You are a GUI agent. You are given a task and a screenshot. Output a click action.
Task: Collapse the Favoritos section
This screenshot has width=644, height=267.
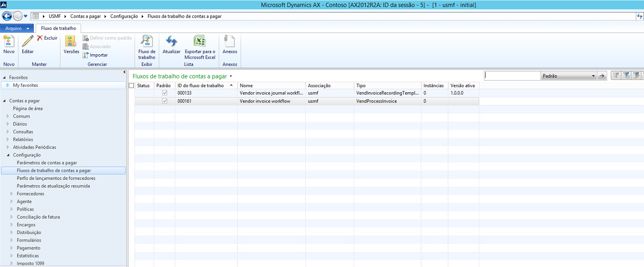pos(4,78)
